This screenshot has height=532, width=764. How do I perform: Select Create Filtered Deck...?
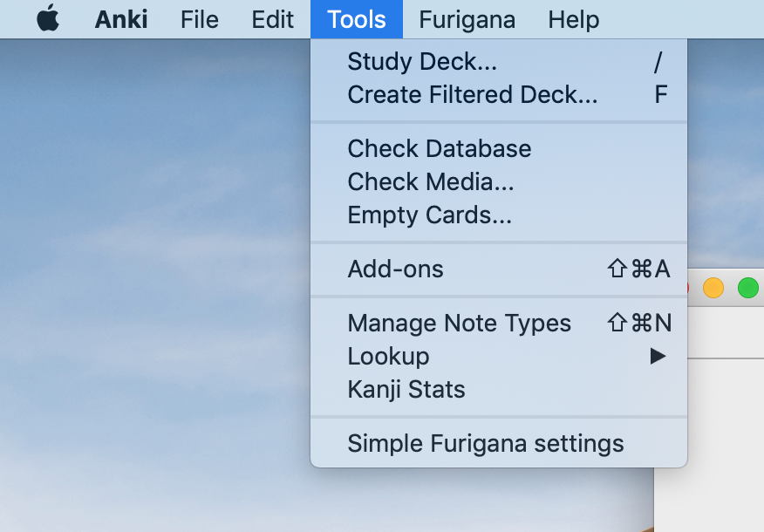coord(499,94)
